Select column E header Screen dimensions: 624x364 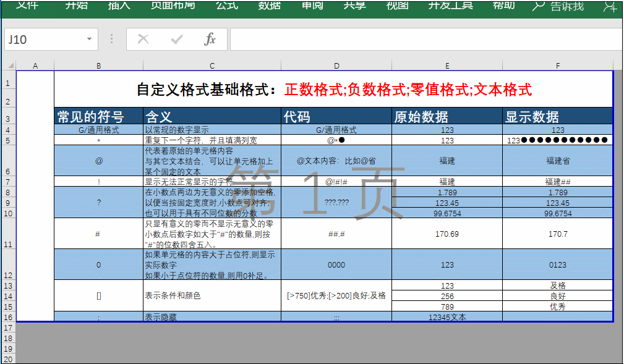tap(447, 66)
